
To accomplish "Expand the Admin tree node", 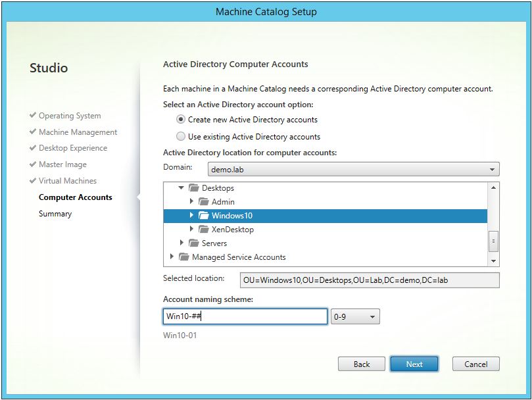I will 191,202.
